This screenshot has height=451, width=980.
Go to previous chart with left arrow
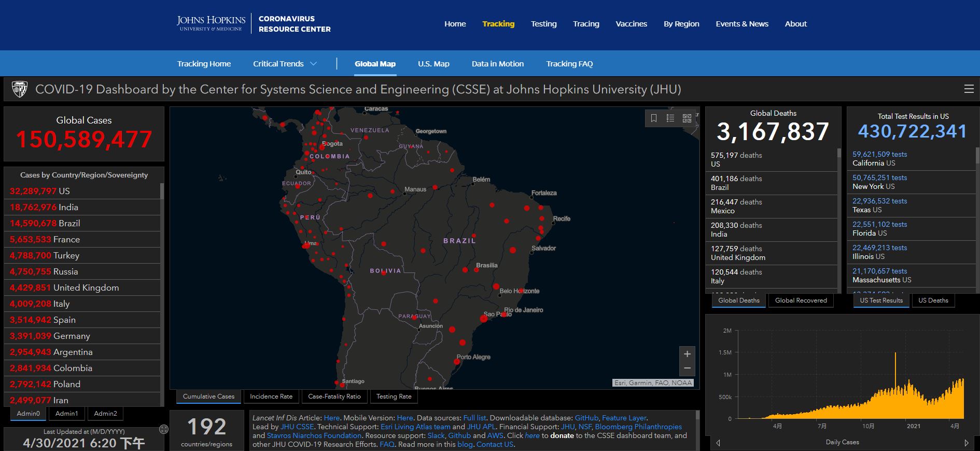(x=718, y=443)
